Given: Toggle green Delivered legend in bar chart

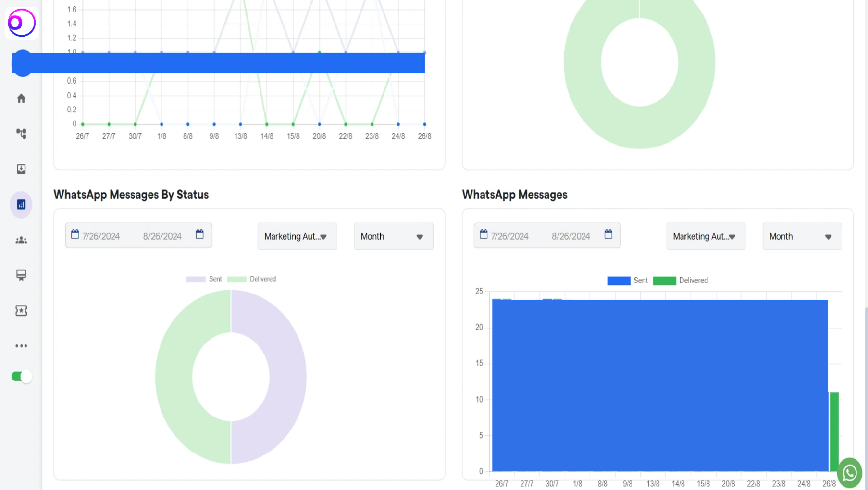Looking at the screenshot, I should (x=665, y=281).
